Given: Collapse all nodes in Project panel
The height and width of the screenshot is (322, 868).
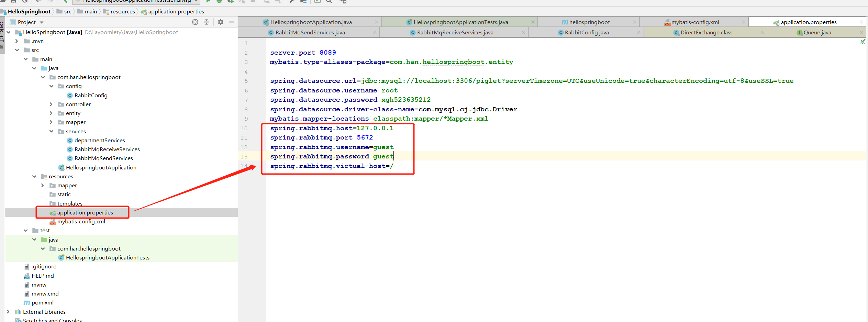Looking at the screenshot, I should point(207,22).
